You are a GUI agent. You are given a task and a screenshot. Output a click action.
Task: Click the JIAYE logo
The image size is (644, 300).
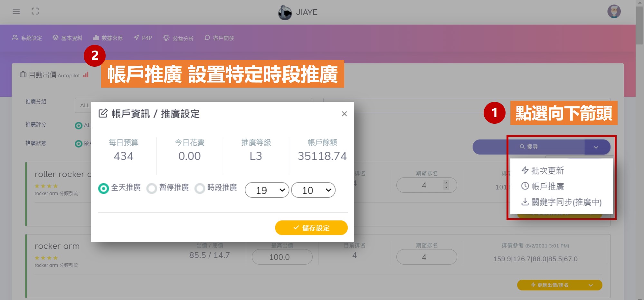[298, 12]
